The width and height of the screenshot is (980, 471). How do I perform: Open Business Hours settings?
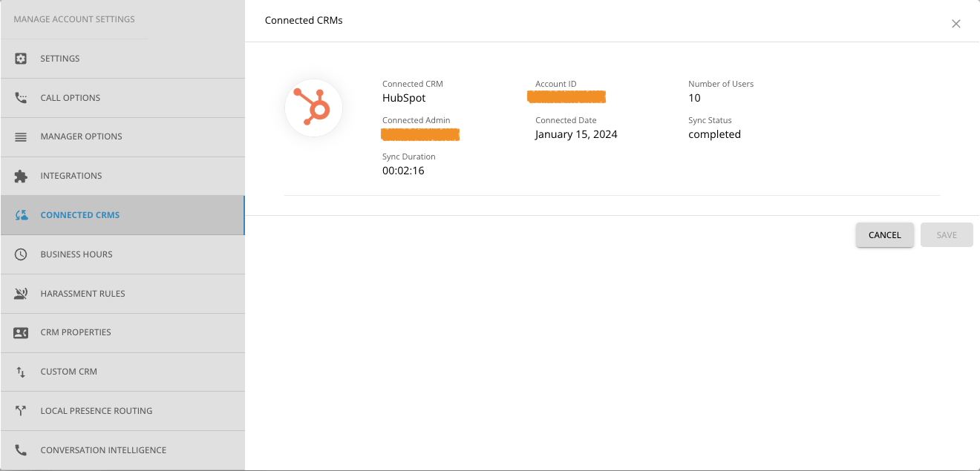[122, 254]
